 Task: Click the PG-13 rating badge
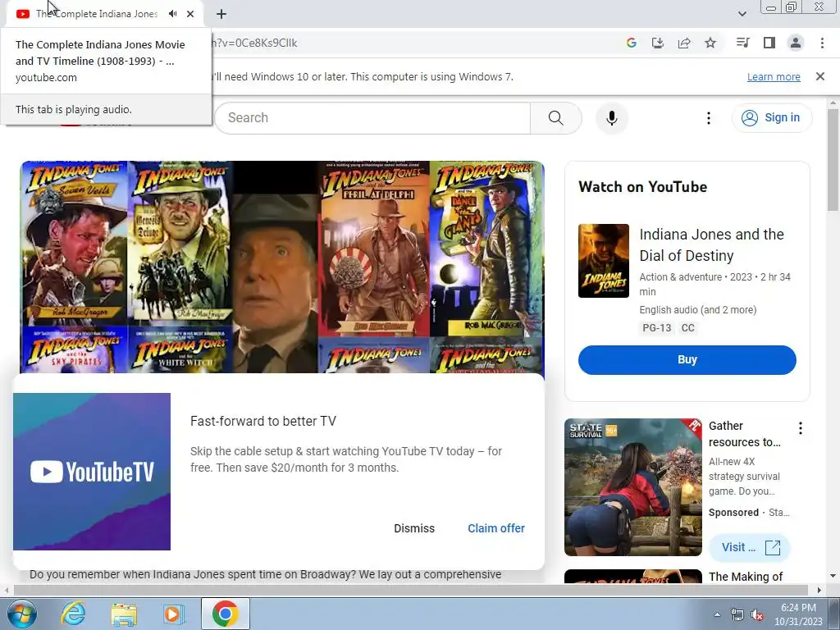pyautogui.click(x=657, y=328)
